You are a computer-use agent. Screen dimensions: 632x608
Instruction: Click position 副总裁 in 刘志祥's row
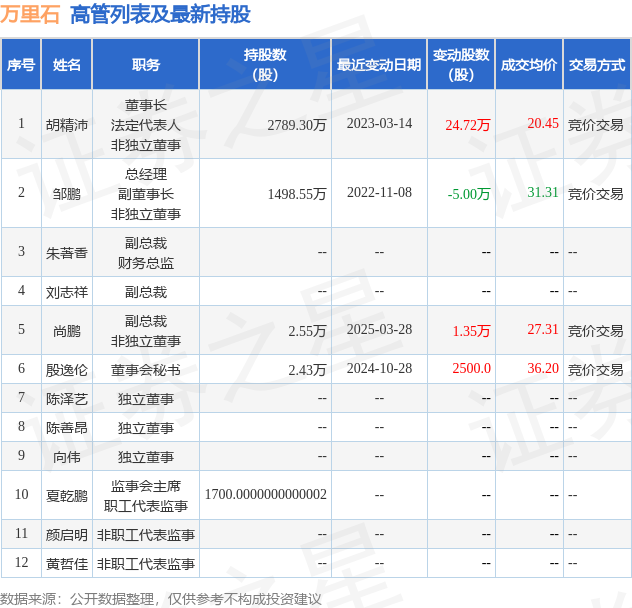146,292
